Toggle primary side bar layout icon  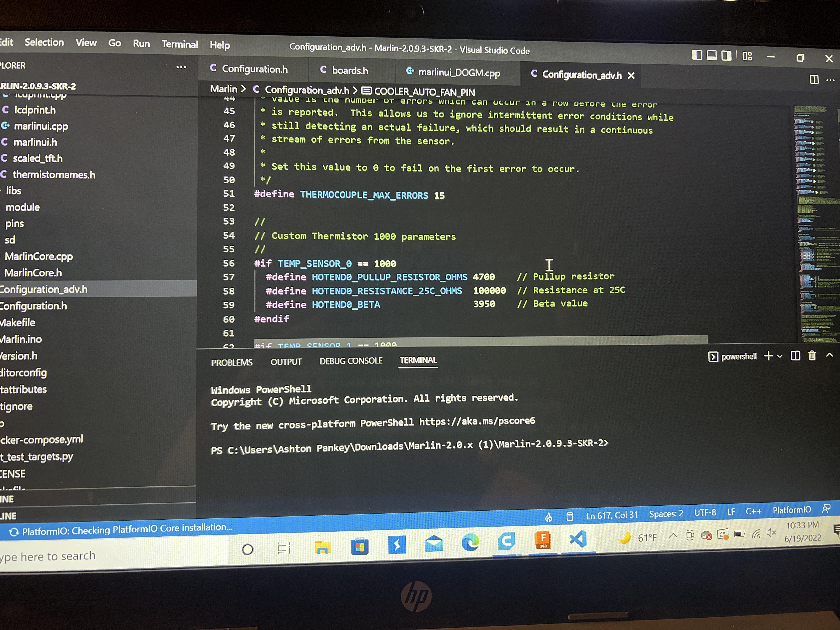click(696, 55)
